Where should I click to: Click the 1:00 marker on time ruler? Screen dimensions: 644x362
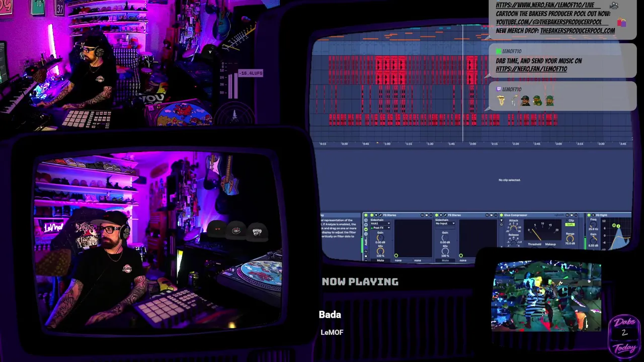387,144
